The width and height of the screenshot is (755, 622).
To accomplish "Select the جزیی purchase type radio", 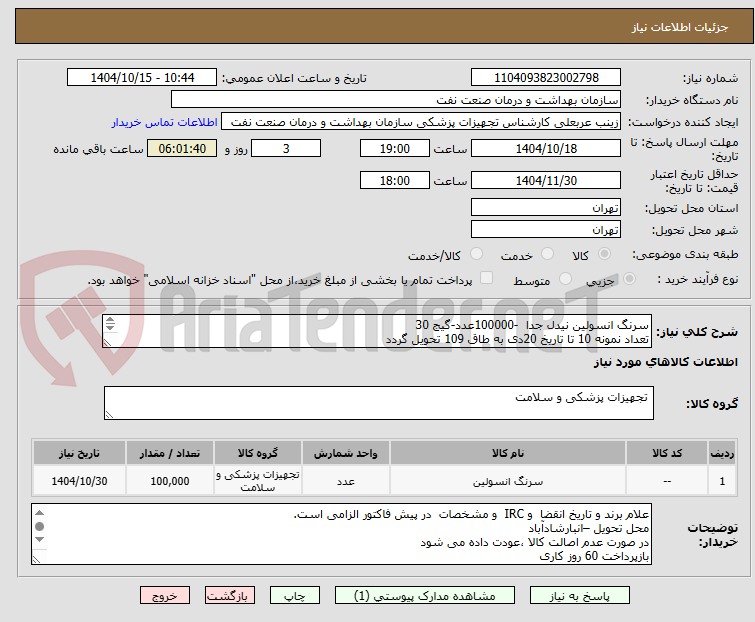I will pyautogui.click(x=629, y=279).
